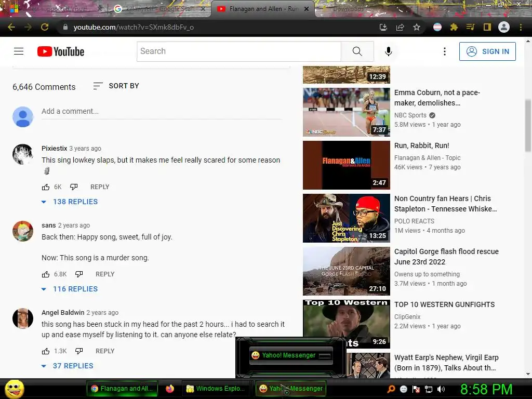
Task: Like Angel Baldwin's comment
Action: [46, 351]
